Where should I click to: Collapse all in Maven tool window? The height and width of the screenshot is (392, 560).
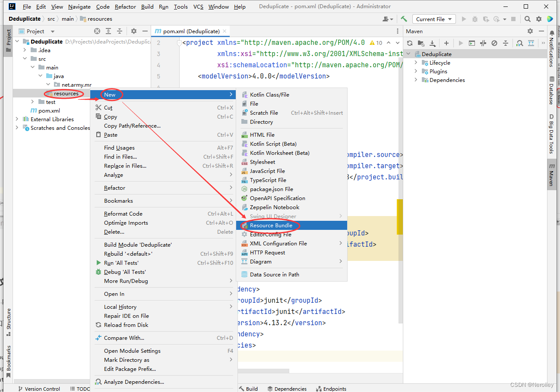point(506,43)
